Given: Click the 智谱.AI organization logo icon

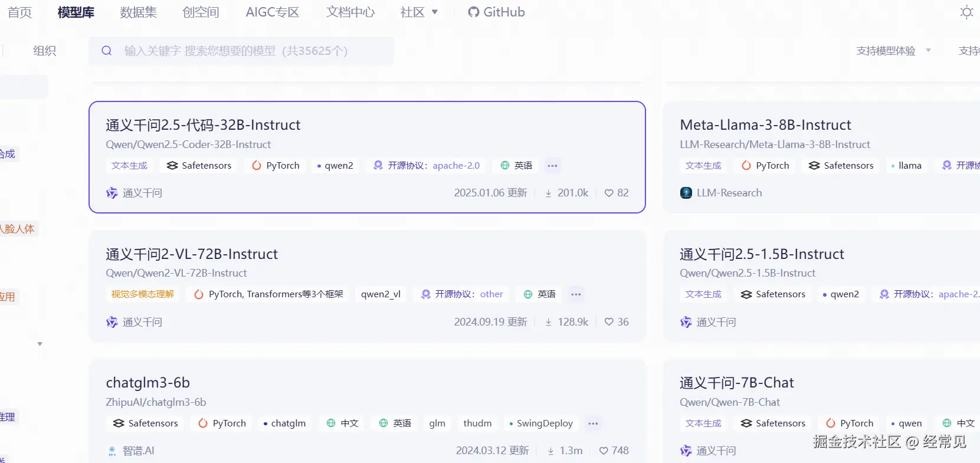Looking at the screenshot, I should [112, 451].
